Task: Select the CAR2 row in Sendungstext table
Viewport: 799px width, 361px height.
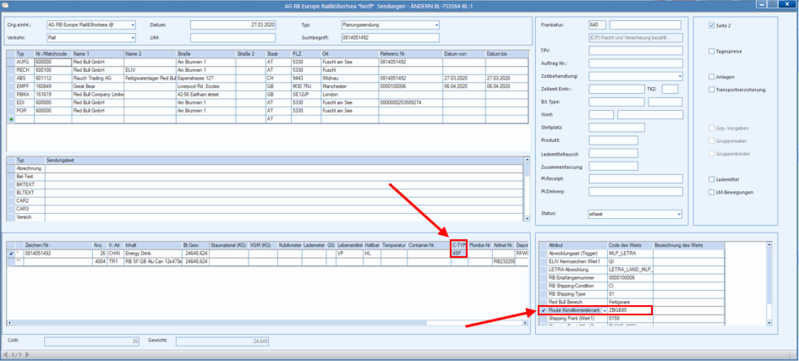Action: point(265,201)
